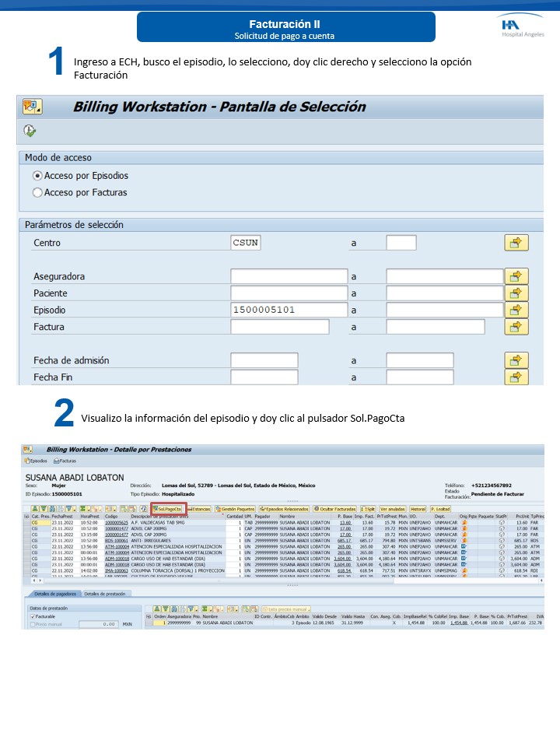Click the Historial button
This screenshot has height=747, width=560.
pyautogui.click(x=418, y=509)
